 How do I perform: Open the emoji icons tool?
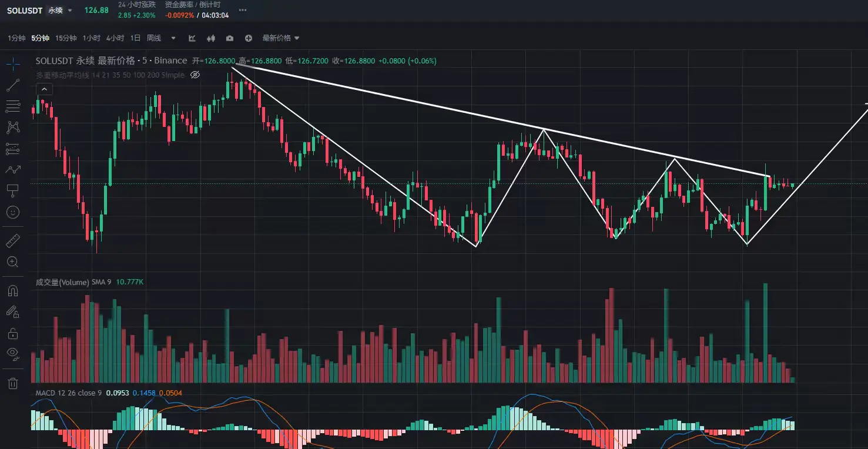pos(12,212)
